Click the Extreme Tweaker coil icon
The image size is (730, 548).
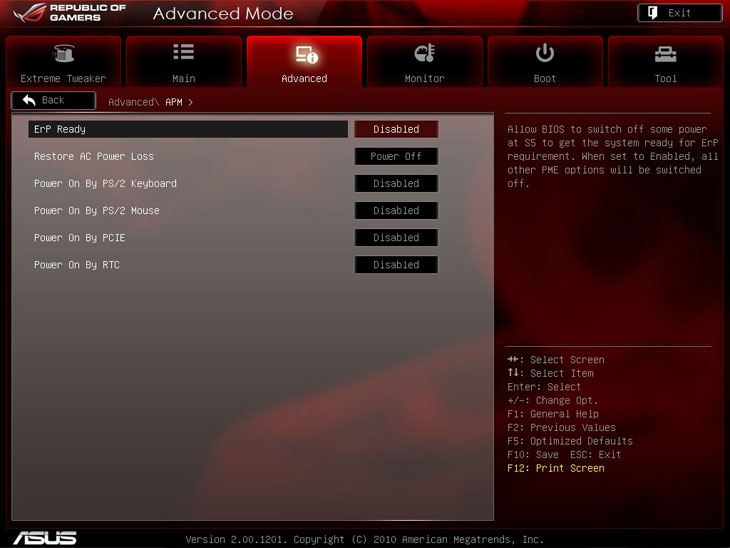tap(63, 54)
